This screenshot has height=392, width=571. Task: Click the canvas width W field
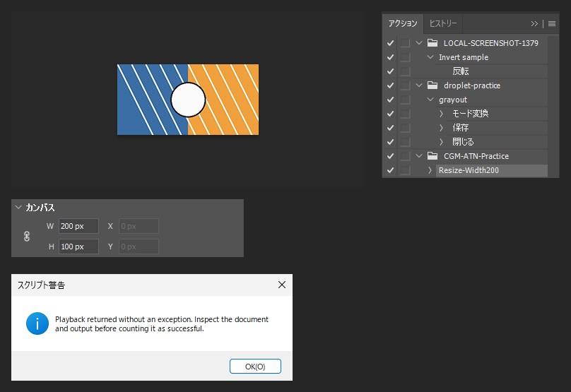tap(78, 226)
